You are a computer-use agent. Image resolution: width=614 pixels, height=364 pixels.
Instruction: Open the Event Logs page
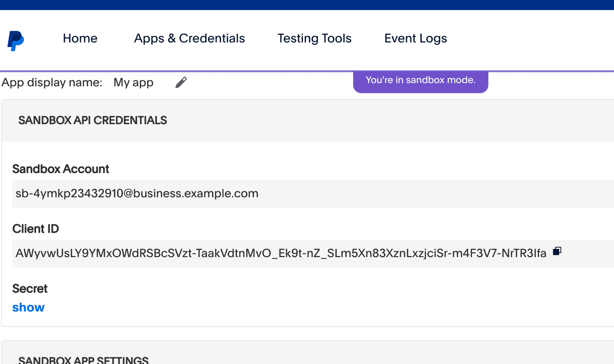416,38
